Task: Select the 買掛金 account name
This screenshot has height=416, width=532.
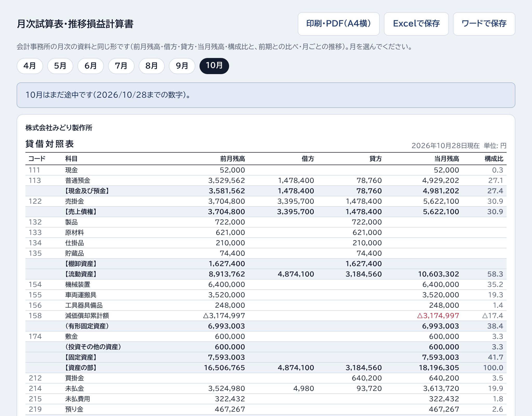Action: click(75, 378)
